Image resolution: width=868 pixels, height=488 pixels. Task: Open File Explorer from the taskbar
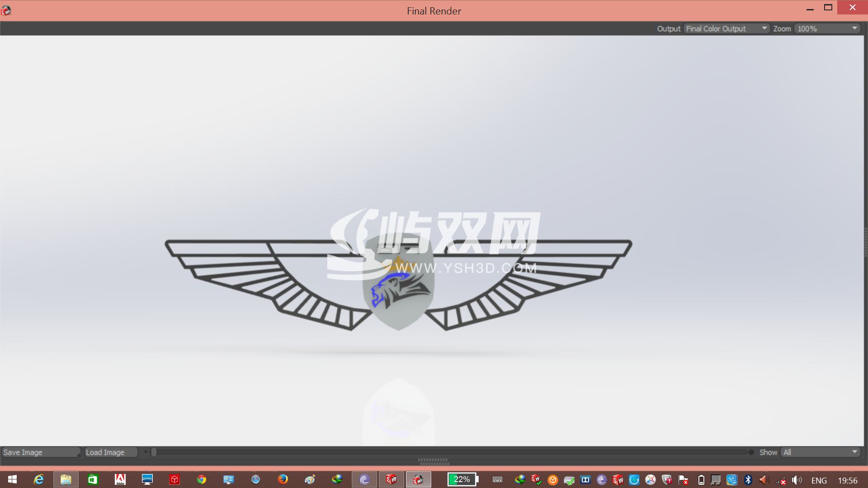pyautogui.click(x=66, y=479)
